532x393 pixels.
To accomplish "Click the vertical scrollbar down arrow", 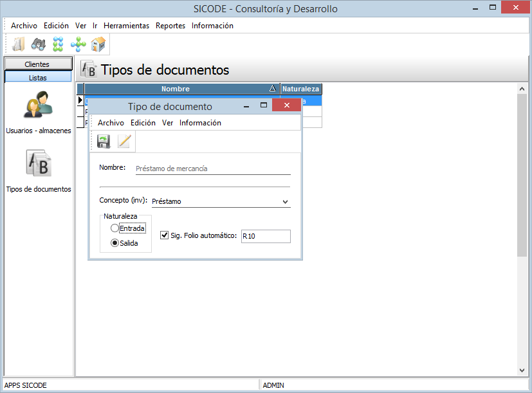I will (x=522, y=370).
